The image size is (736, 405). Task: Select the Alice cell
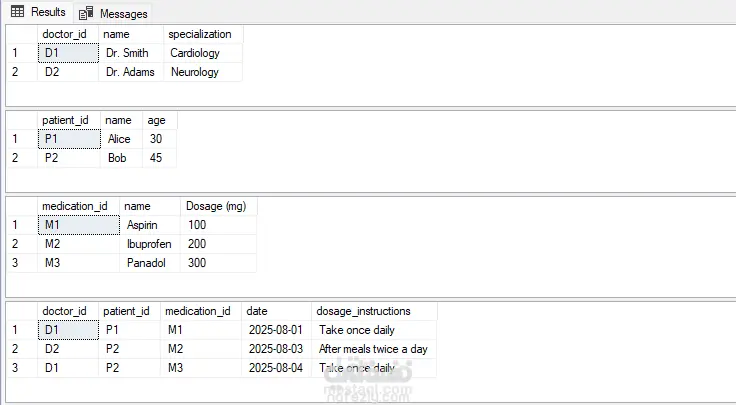(x=119, y=139)
